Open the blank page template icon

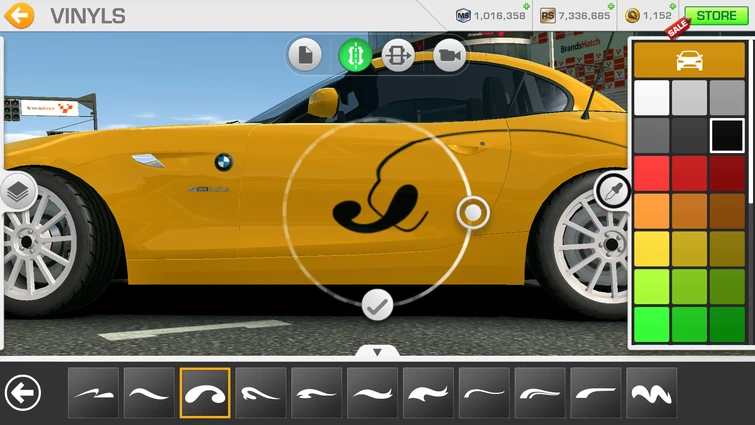(x=306, y=56)
